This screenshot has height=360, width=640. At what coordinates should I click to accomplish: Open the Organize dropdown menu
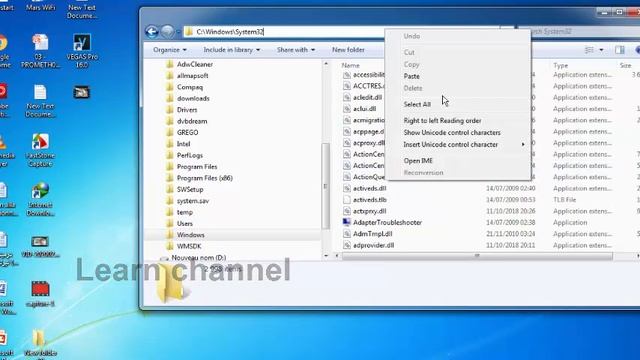tap(170, 50)
